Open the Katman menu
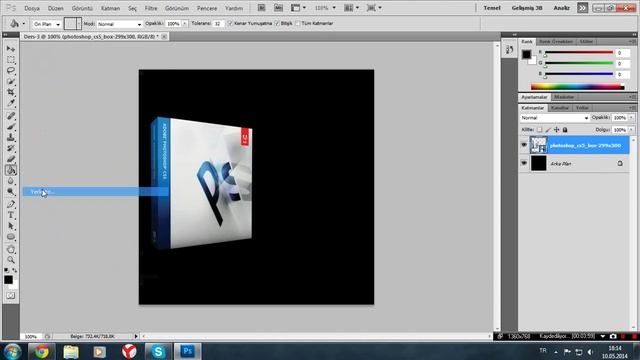640x360 pixels. pos(110,8)
